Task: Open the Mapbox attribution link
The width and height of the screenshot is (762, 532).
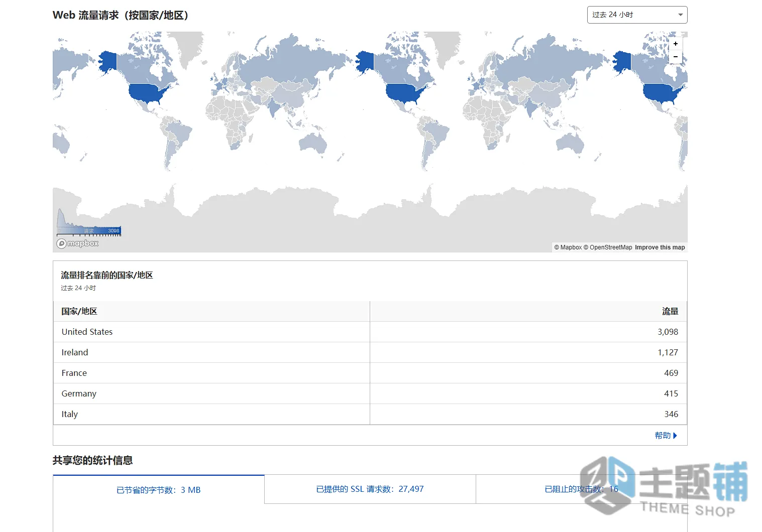Action: 568,247
